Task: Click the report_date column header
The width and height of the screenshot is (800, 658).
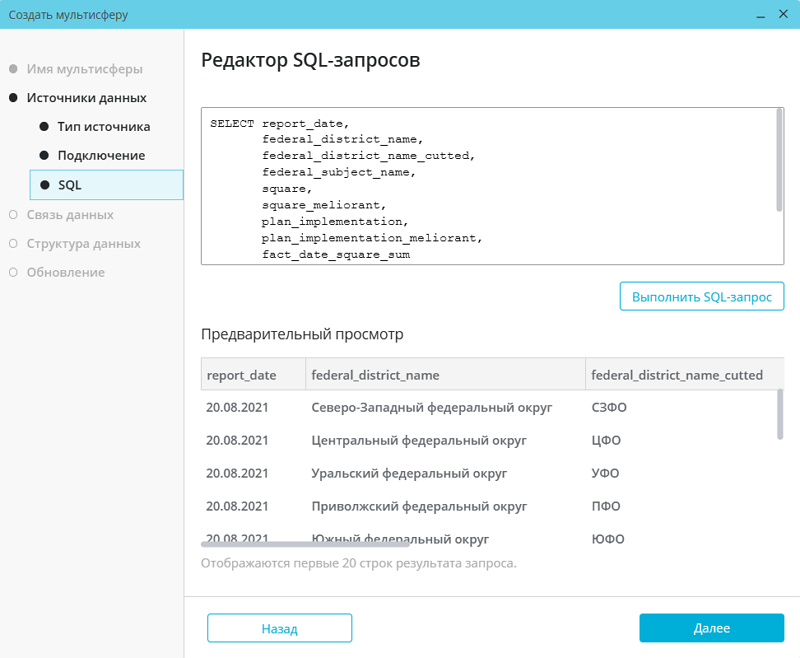Action: (x=241, y=375)
